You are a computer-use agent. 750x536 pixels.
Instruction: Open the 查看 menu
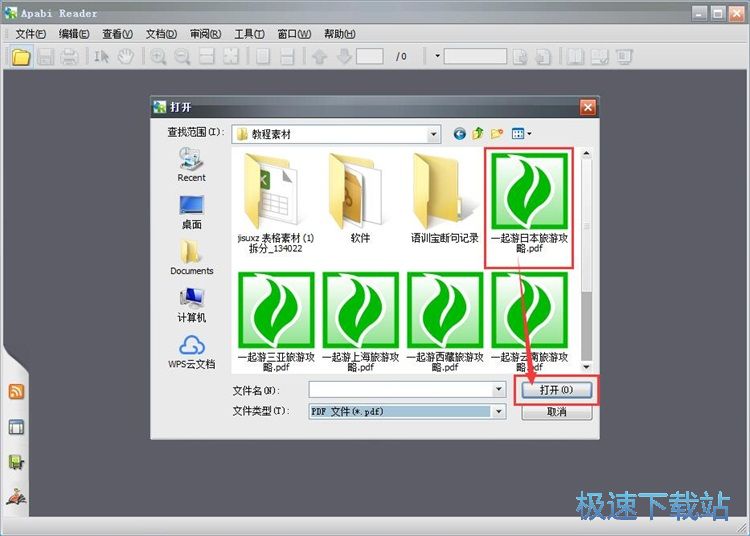[117, 34]
